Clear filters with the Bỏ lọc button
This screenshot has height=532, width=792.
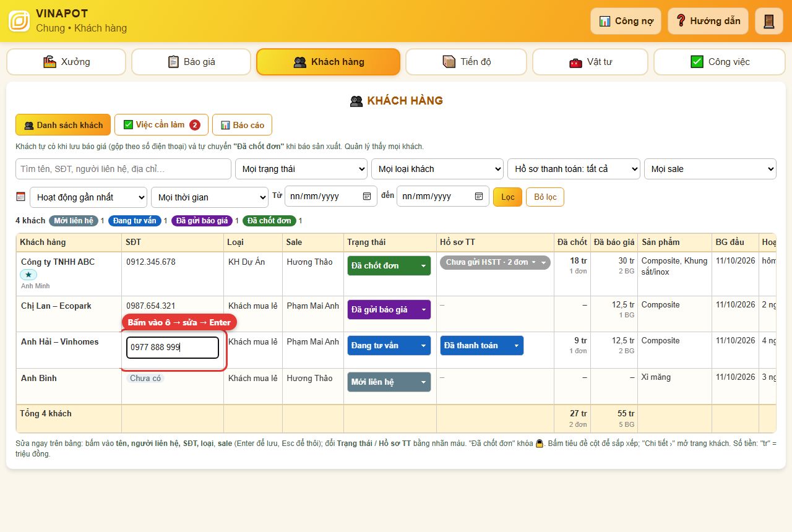pos(545,197)
